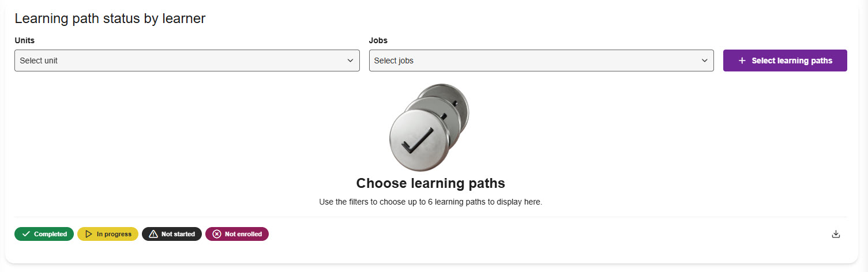
Task: Click the Choose learning paths heading
Action: pyautogui.click(x=430, y=183)
